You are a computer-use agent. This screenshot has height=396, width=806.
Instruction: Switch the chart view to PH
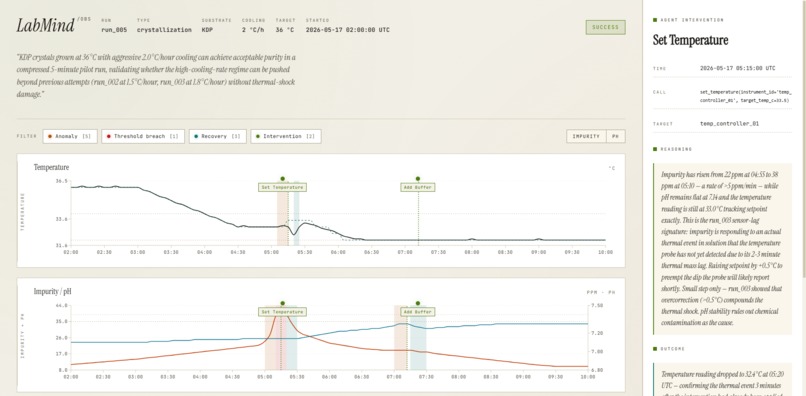[x=615, y=136]
